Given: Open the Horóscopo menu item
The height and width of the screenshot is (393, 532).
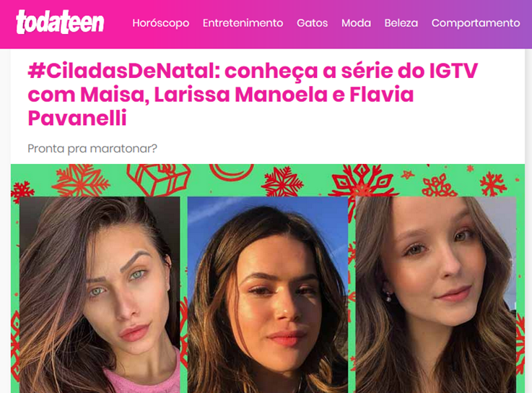Looking at the screenshot, I should [x=161, y=23].
